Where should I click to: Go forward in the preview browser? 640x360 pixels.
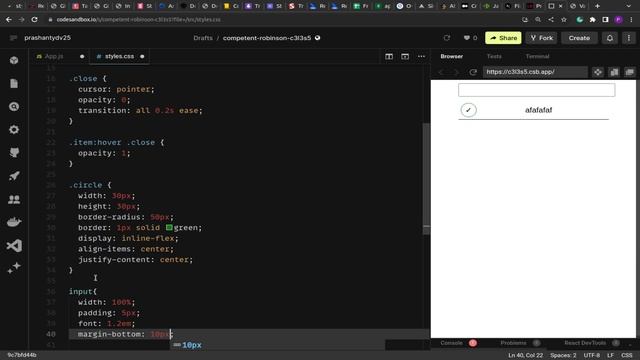click(456, 72)
